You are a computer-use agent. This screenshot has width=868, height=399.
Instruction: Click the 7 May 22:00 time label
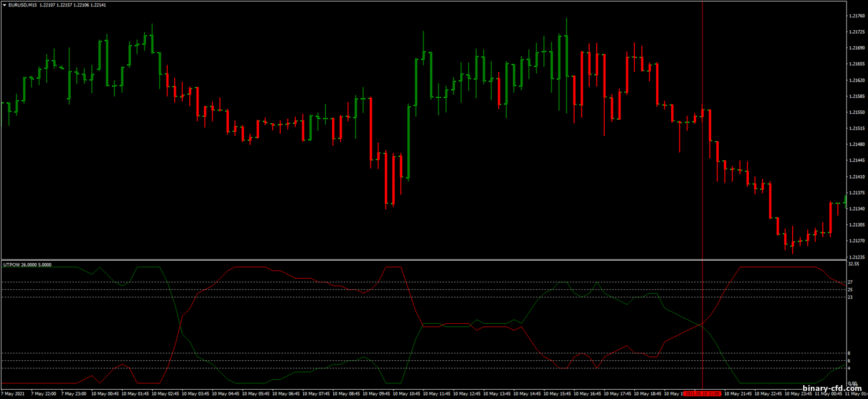45,394
